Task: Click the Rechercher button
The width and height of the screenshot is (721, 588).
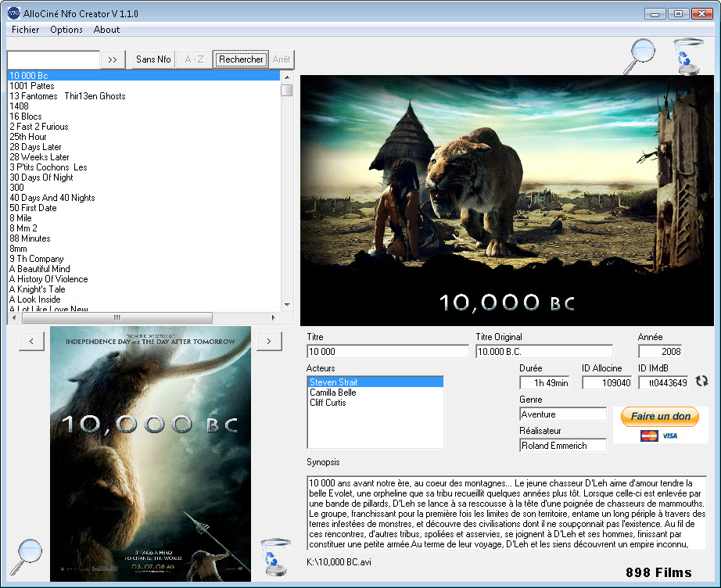Action: pos(241,59)
